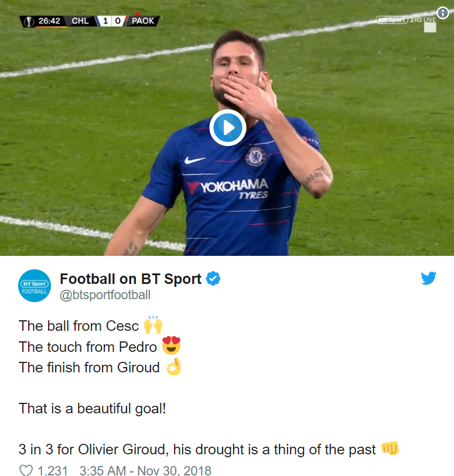Click the CHL 1 - 0 PAOK scoreboard
Viewport: 454px width, 476px height.
pos(114,19)
